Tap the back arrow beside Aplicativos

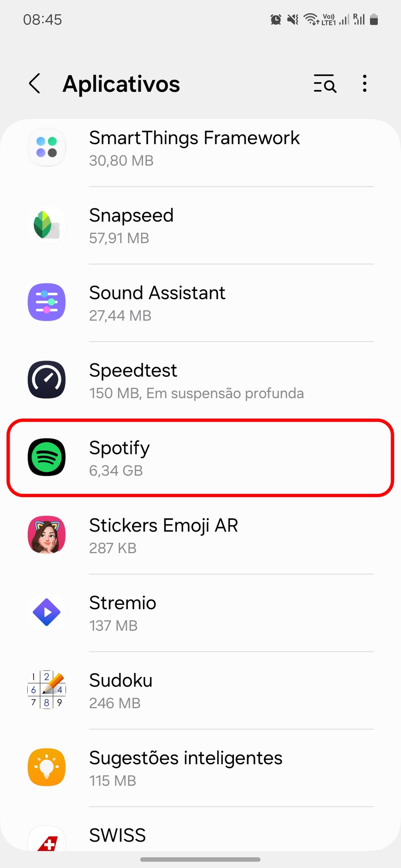35,84
